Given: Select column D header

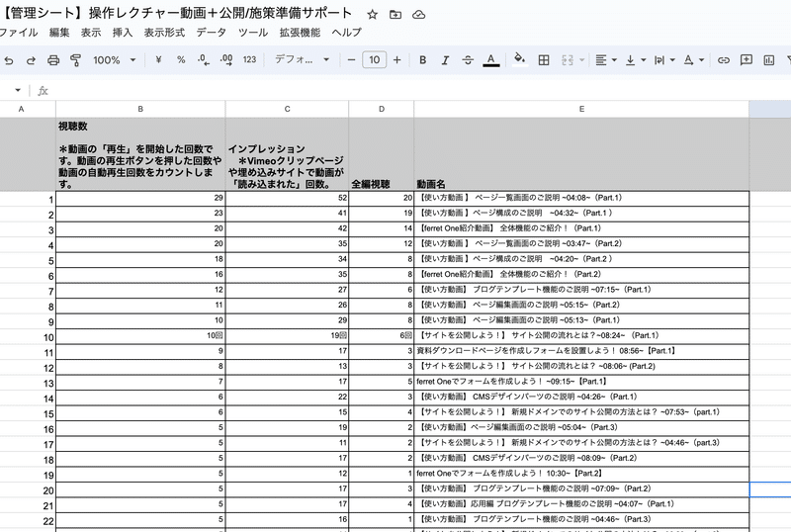Looking at the screenshot, I should [x=382, y=109].
